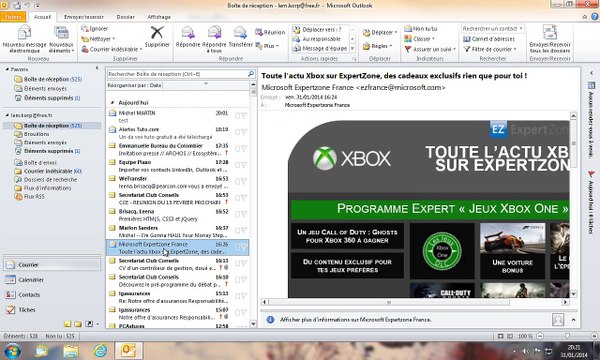Switch to Contacts view

[52, 295]
